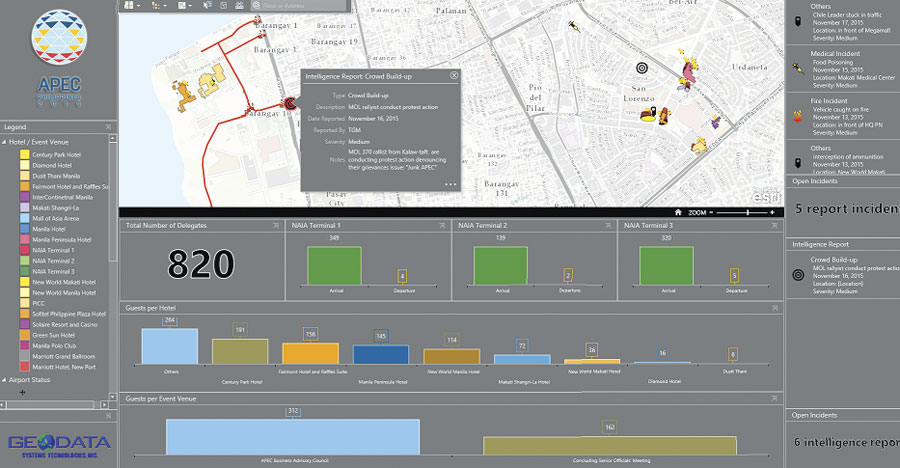The image size is (900, 468).
Task: Close the Intelligence Report Crowd Build-up popup
Action: [x=454, y=75]
